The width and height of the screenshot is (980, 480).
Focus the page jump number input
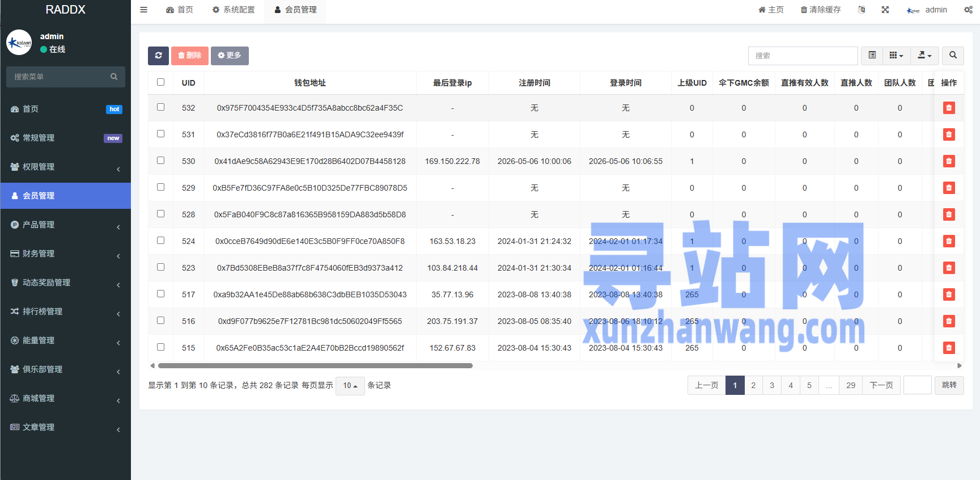[x=918, y=385]
